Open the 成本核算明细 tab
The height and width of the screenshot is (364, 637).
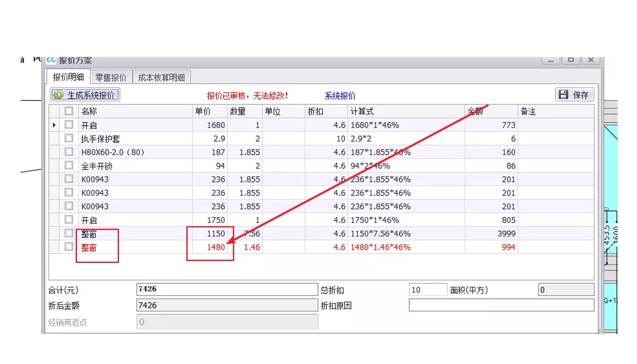161,78
